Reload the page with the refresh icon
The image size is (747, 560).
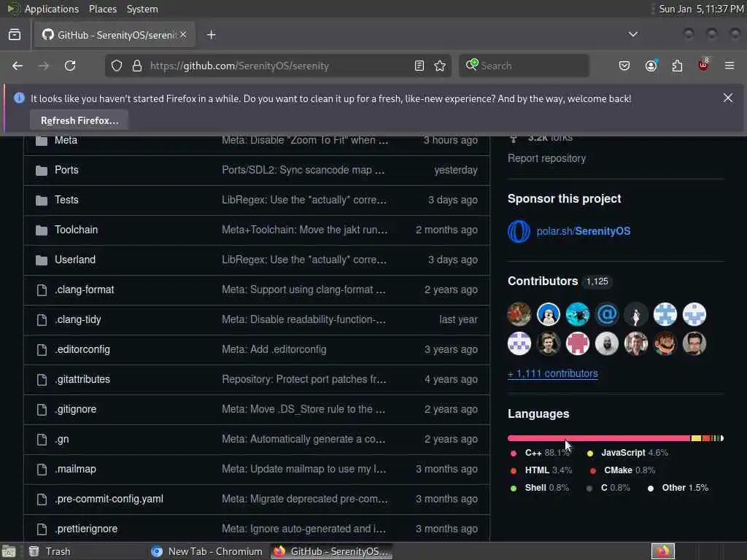pyautogui.click(x=70, y=66)
